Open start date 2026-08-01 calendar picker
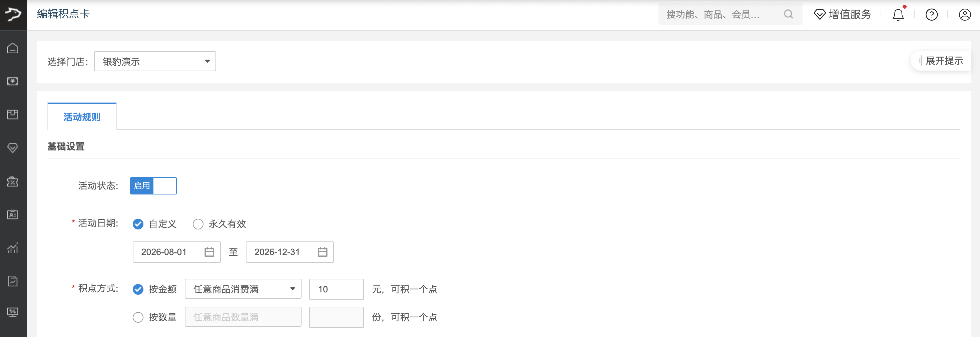The height and width of the screenshot is (337, 980). 209,252
